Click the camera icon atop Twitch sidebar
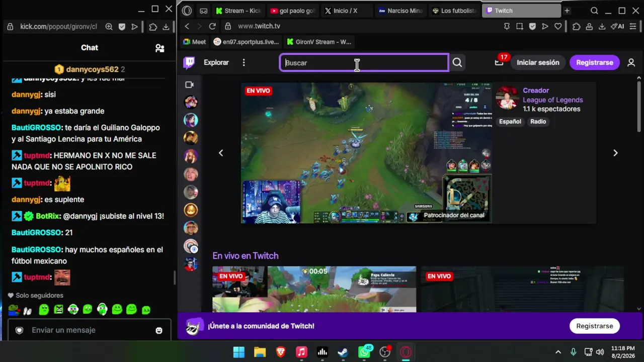Image resolution: width=644 pixels, height=362 pixels. pos(189,84)
